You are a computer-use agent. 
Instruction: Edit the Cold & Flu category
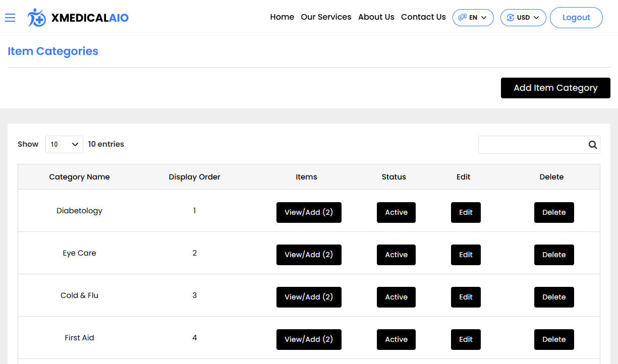click(x=465, y=297)
